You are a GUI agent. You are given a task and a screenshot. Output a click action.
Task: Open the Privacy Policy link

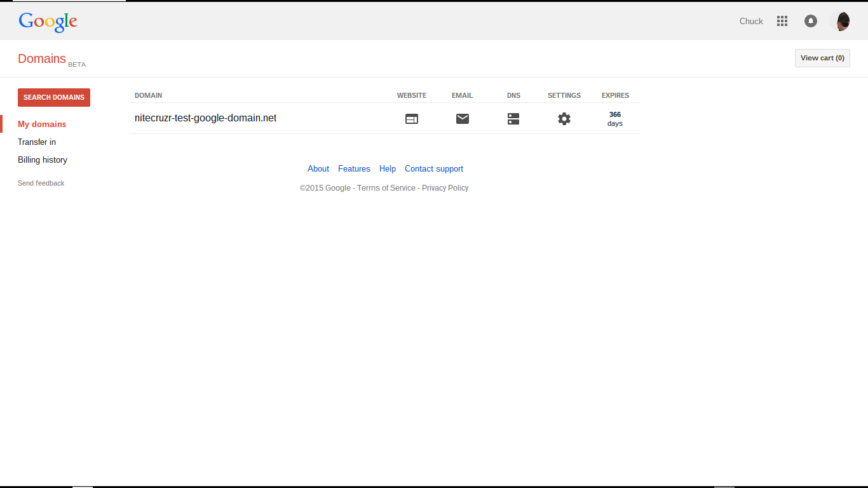(x=445, y=188)
